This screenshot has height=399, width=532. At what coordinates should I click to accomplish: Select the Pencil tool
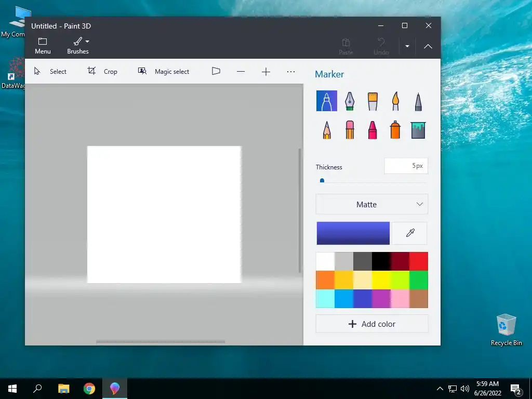(327, 130)
